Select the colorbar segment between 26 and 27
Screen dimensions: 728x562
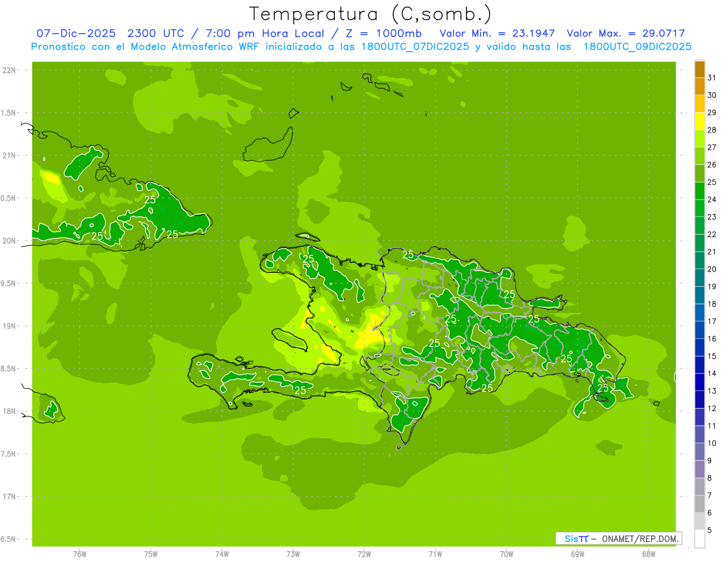pos(699,156)
